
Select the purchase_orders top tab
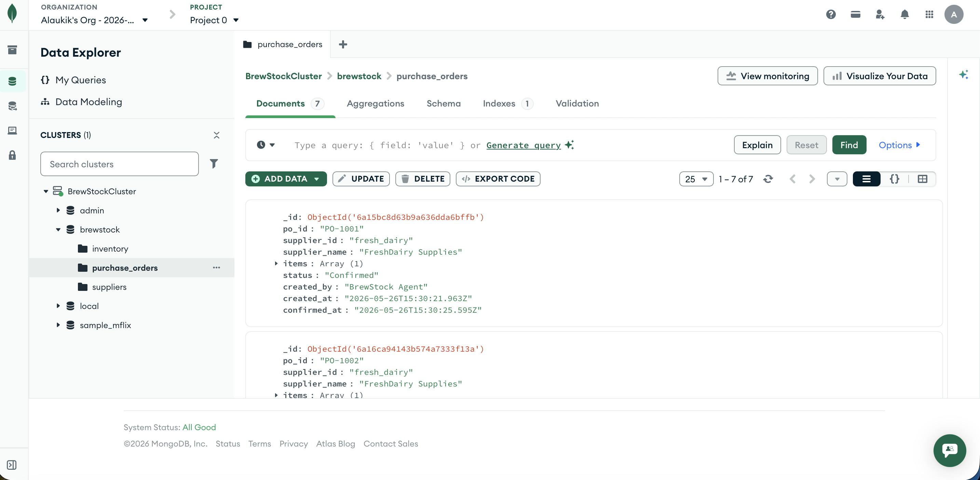[x=283, y=44]
